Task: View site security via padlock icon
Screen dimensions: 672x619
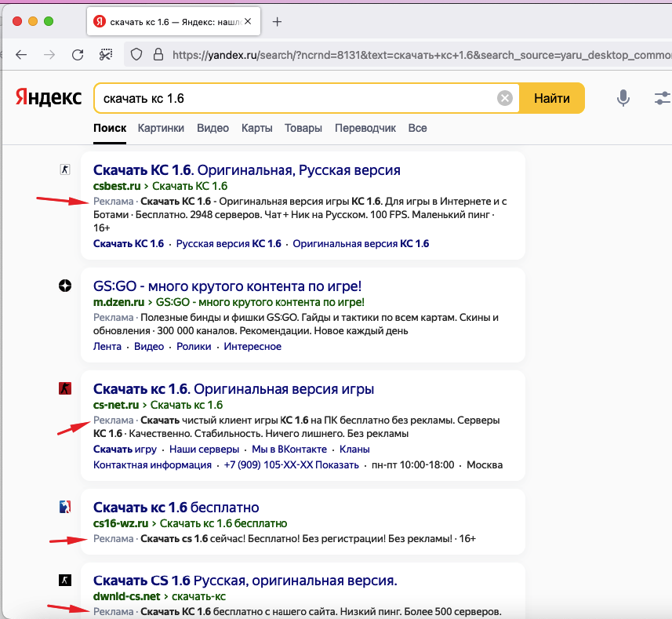Action: point(158,54)
